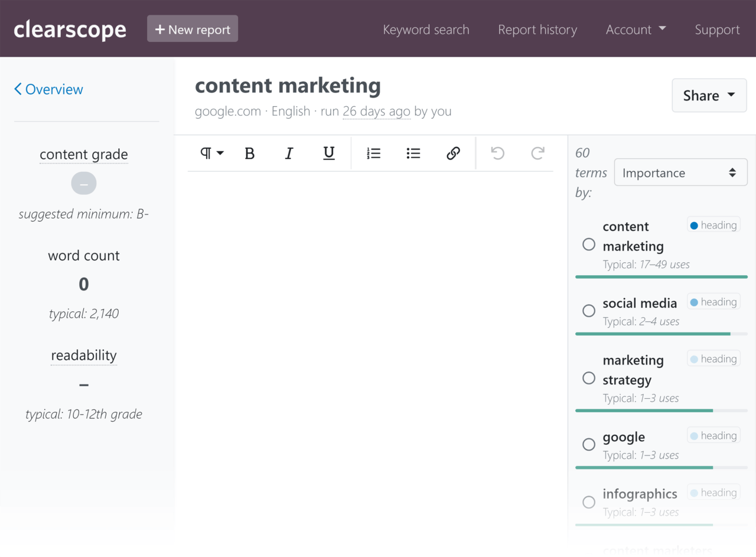Screen dimensions: 756x557
Task: Check off the 'google' term
Action: click(x=588, y=444)
